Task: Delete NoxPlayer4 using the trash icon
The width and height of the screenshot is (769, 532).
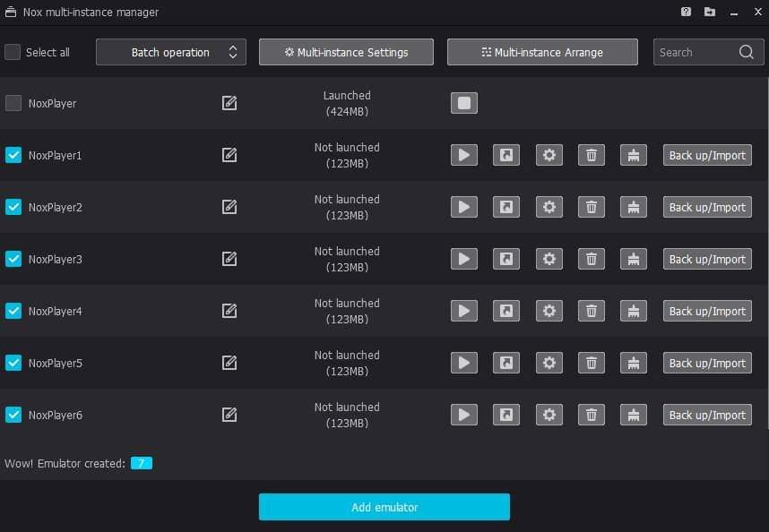Action: pyautogui.click(x=591, y=311)
